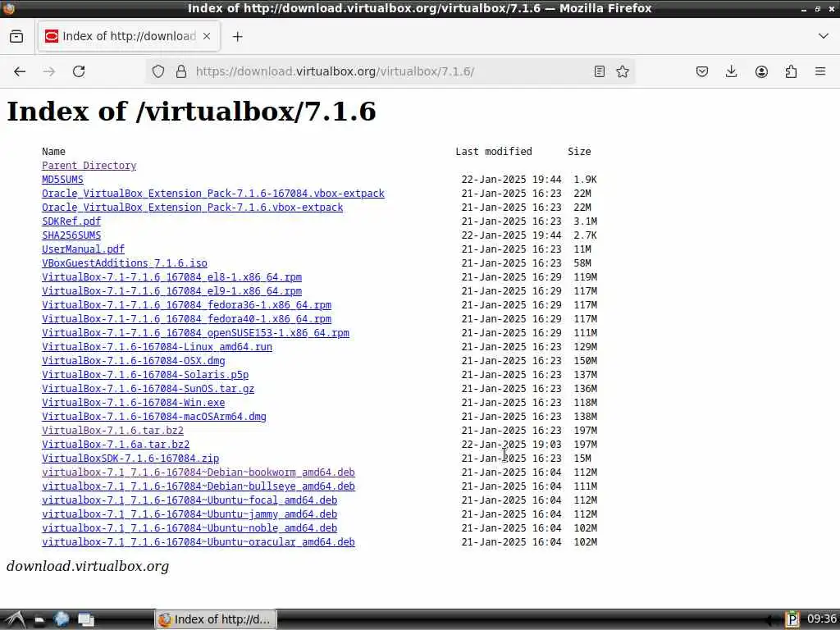Viewport: 840px width, 630px height.
Task: Open a new tab with plus
Action: 238,36
